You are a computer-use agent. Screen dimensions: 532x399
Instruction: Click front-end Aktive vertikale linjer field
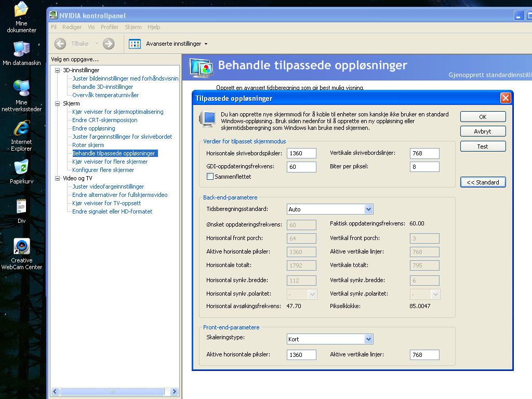[424, 355]
